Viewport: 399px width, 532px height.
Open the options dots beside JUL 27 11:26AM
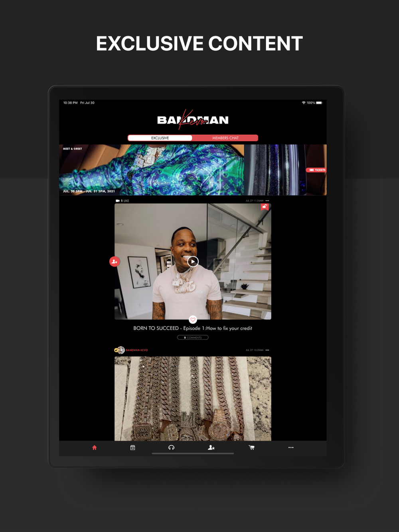pos(267,201)
